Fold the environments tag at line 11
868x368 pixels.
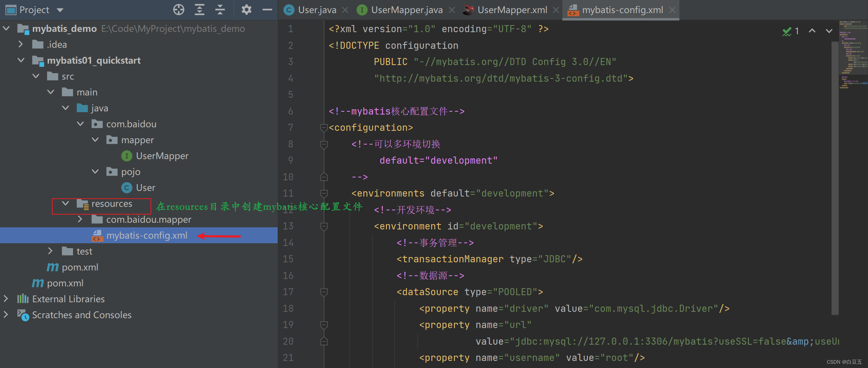pyautogui.click(x=324, y=193)
